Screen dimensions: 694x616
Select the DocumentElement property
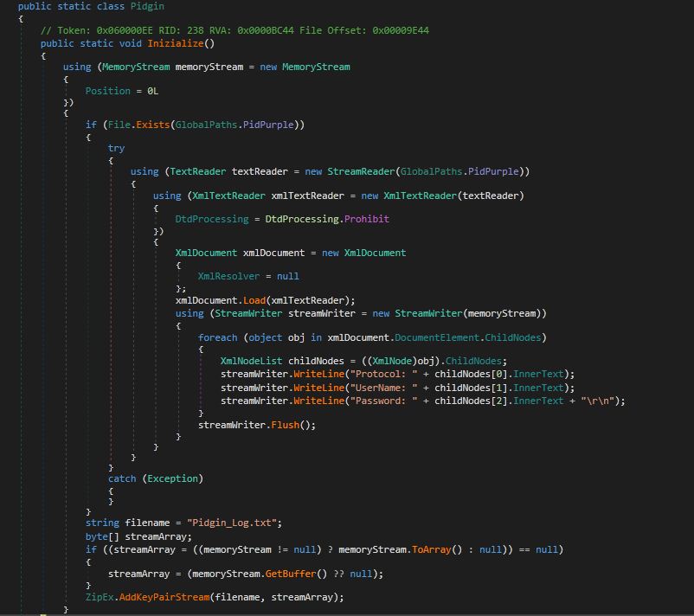(437, 337)
